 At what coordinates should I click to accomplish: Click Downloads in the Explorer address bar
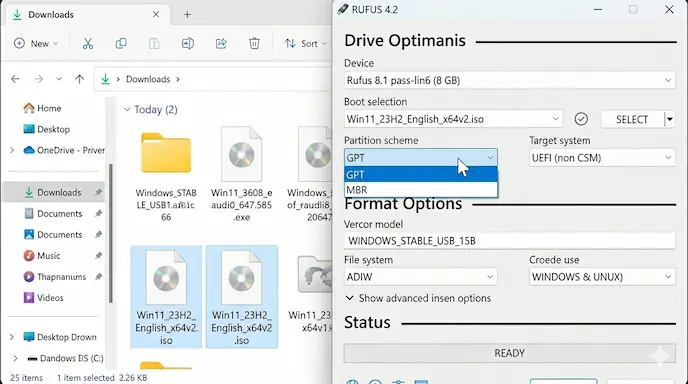[148, 79]
